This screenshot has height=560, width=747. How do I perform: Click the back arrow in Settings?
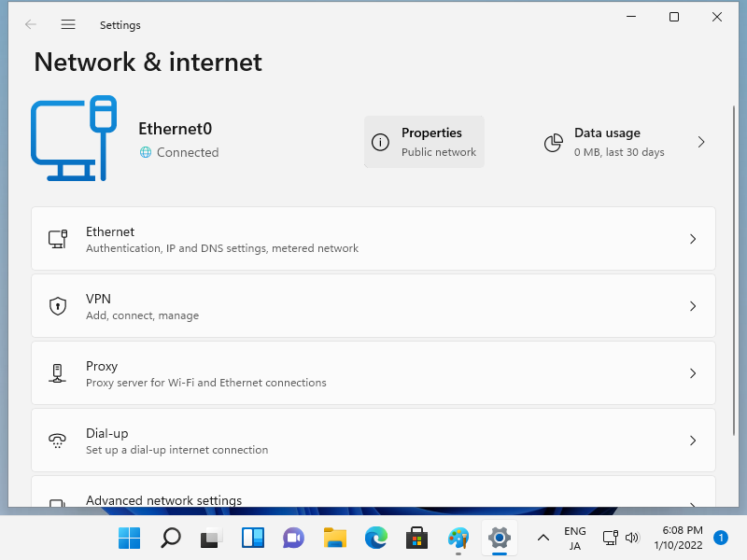tap(31, 25)
